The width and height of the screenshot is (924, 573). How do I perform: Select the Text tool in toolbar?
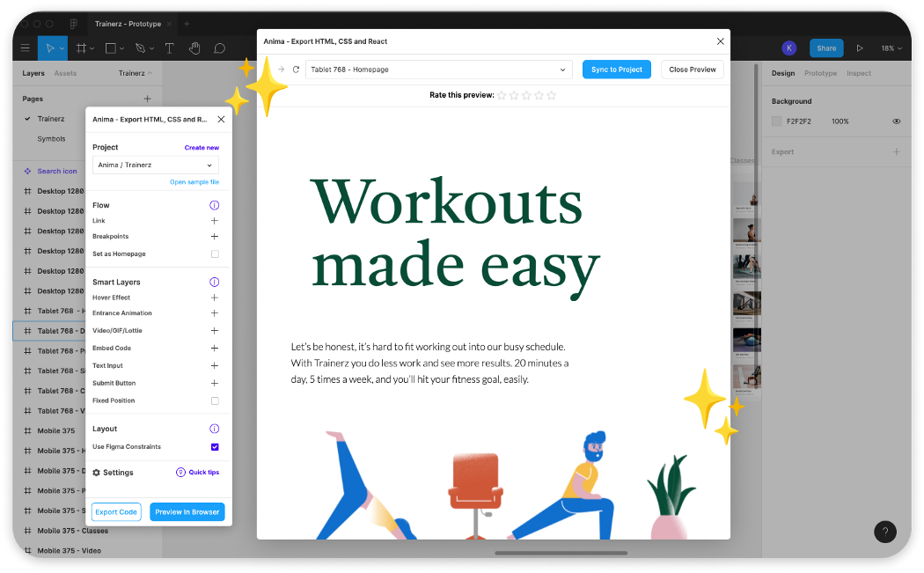tap(170, 48)
